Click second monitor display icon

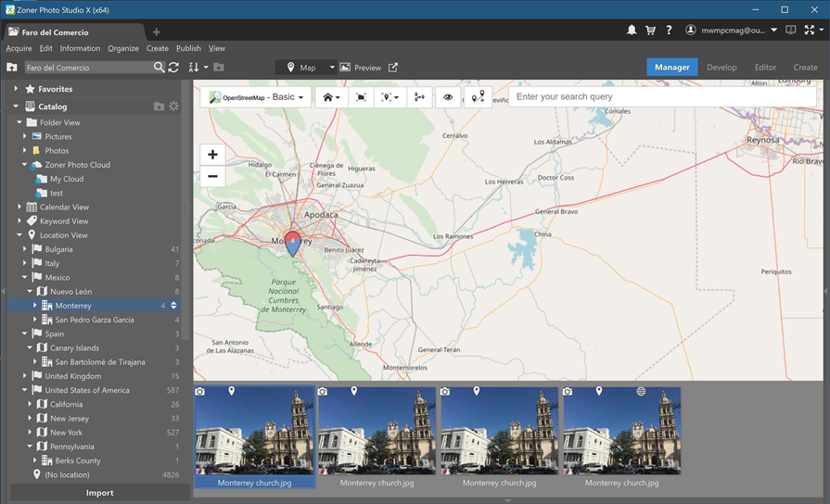coord(790,31)
